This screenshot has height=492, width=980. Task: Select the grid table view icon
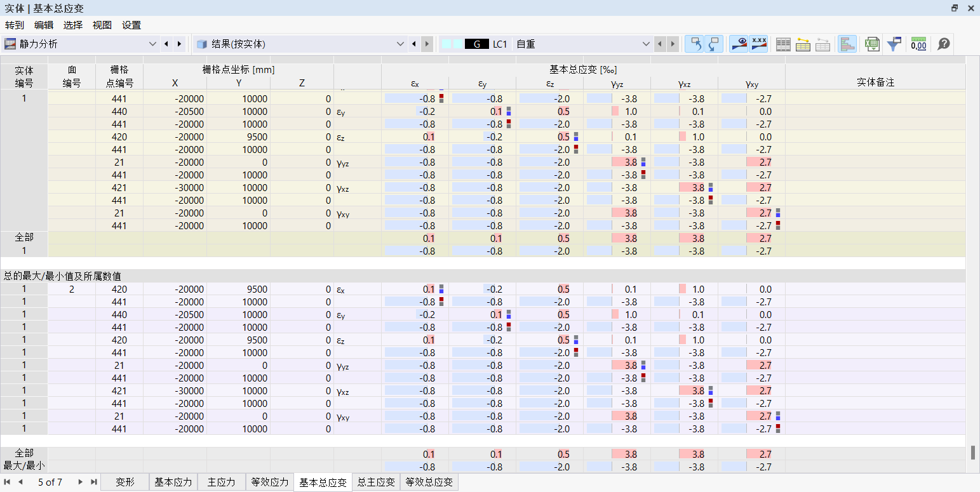[783, 44]
